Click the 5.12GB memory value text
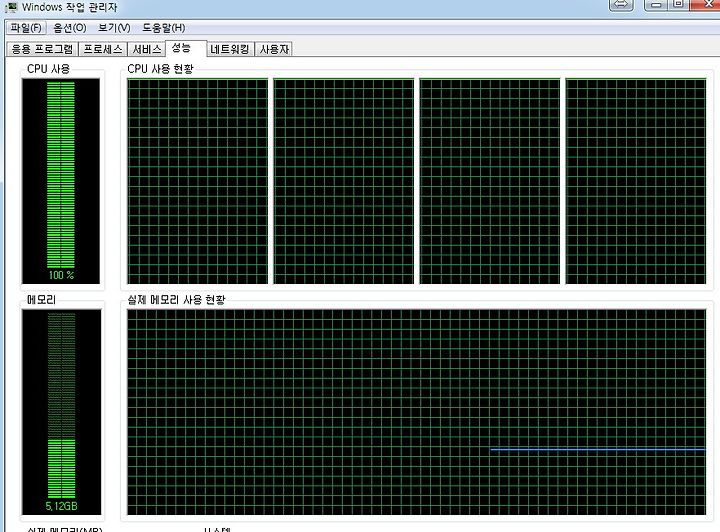 61,506
